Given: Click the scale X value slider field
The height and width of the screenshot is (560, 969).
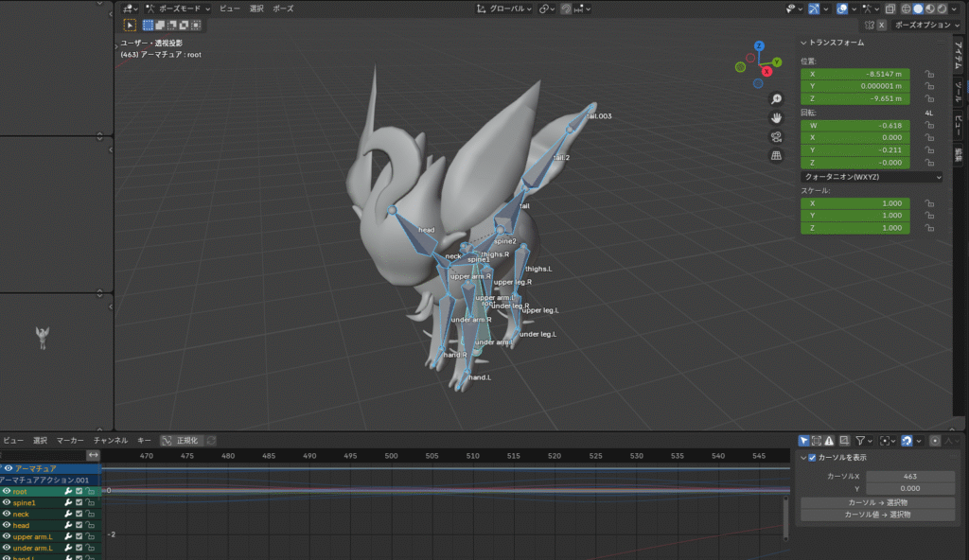Looking at the screenshot, I should coord(854,203).
